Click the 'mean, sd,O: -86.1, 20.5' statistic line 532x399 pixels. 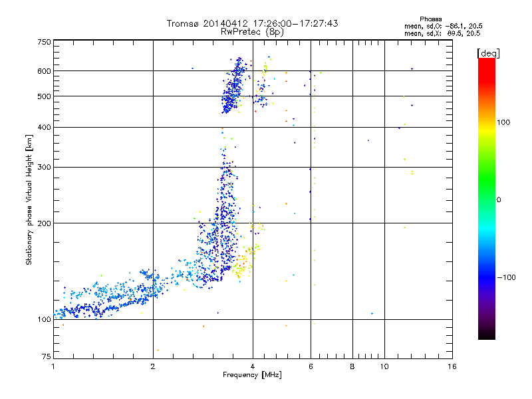pyautogui.click(x=444, y=26)
